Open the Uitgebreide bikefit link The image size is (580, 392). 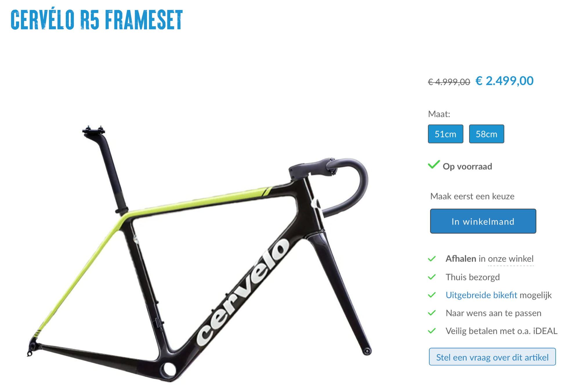(x=481, y=295)
